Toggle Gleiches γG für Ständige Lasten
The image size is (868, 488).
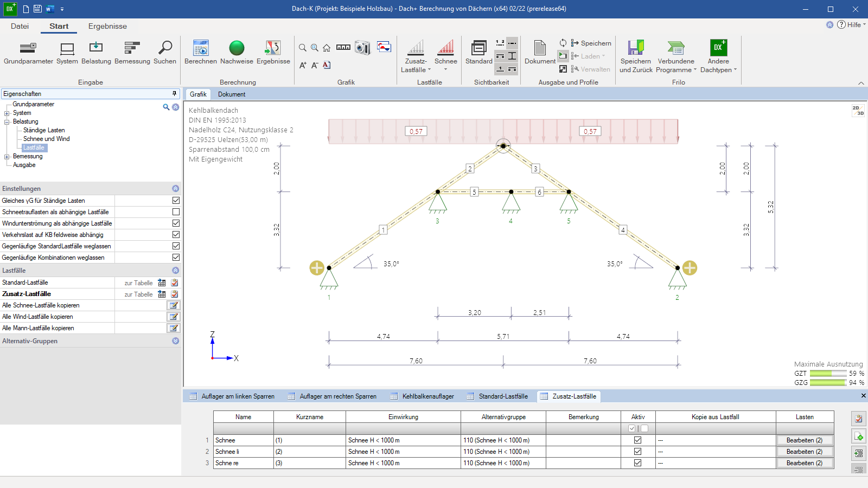176,201
